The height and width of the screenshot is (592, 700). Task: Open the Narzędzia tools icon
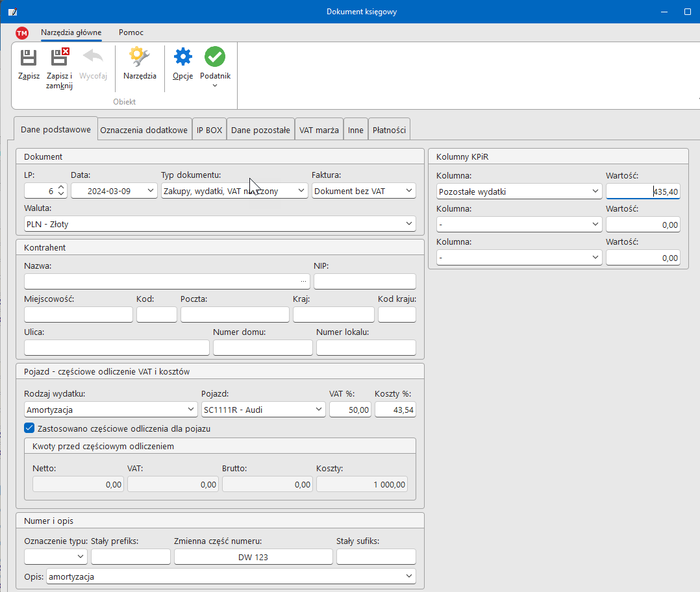[140, 58]
